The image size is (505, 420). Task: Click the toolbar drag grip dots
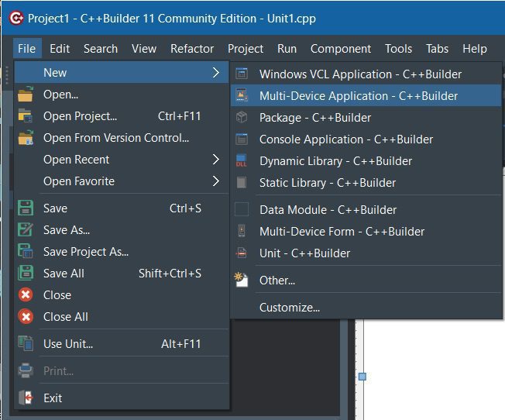(x=6, y=75)
